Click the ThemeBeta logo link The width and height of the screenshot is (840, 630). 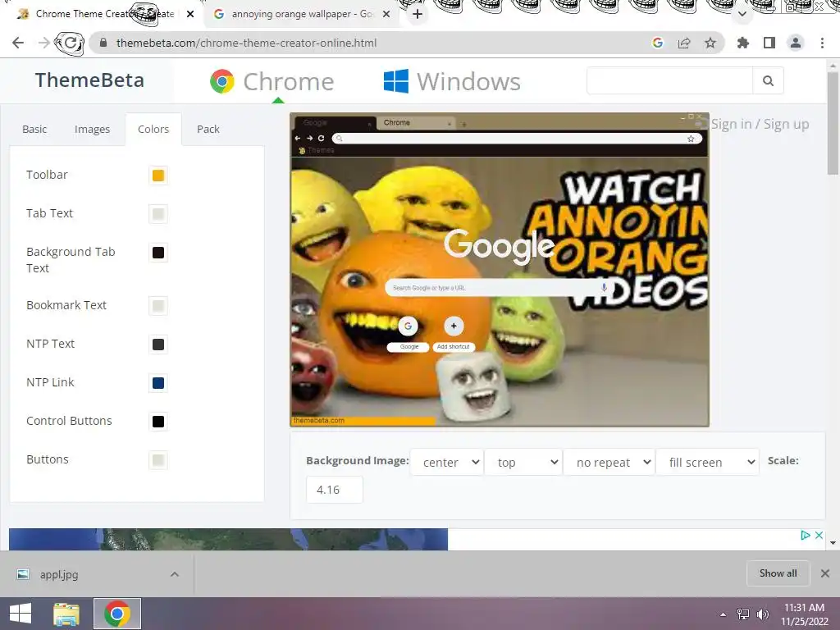tap(89, 80)
